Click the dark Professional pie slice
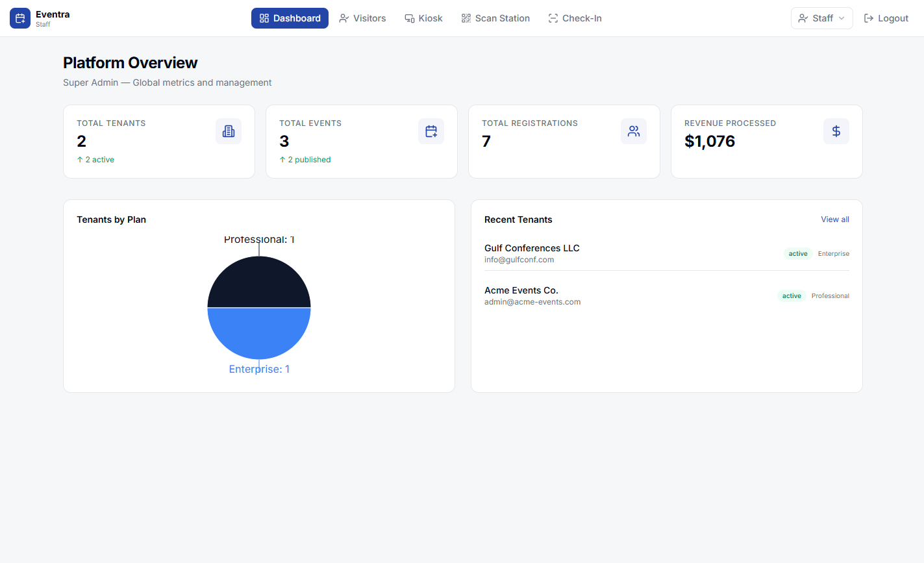Screen dimensions: 924x563 click(259, 282)
